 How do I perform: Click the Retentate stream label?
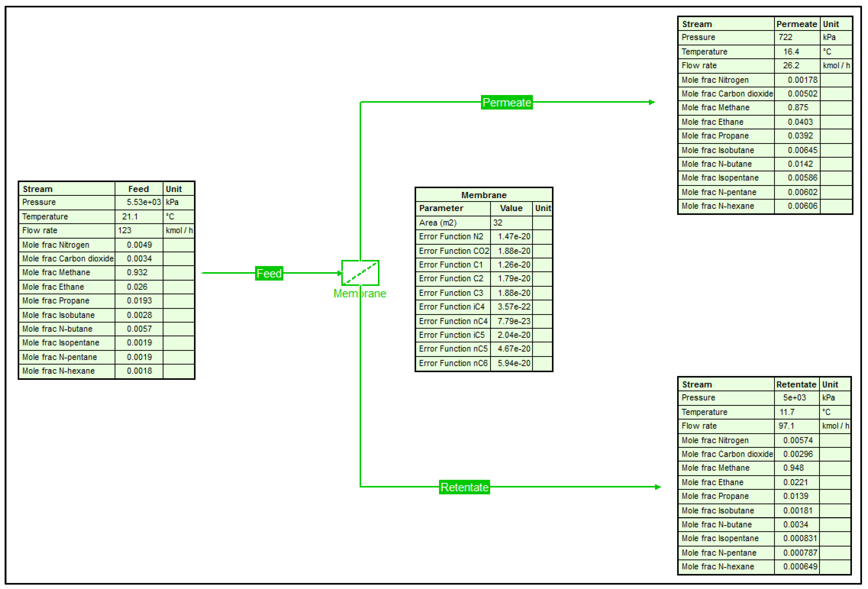464,487
